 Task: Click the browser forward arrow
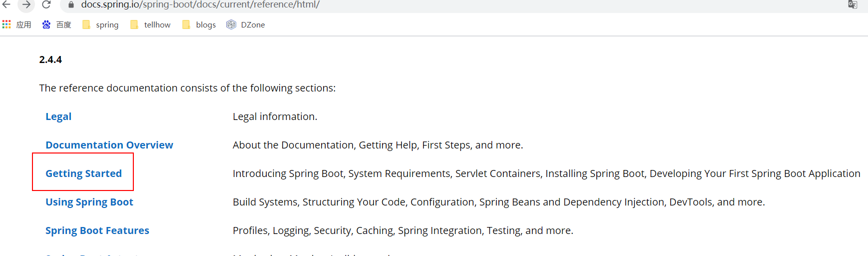(x=26, y=4)
